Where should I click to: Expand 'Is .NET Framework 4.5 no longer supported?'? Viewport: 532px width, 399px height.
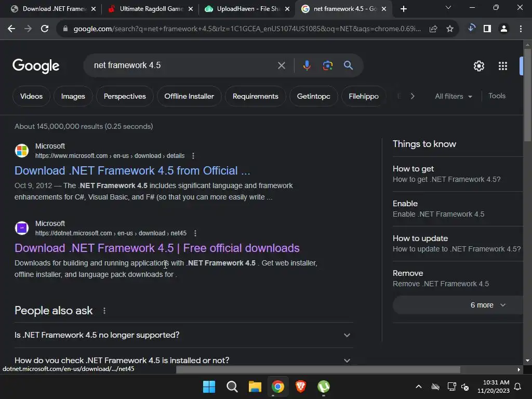[x=183, y=335]
